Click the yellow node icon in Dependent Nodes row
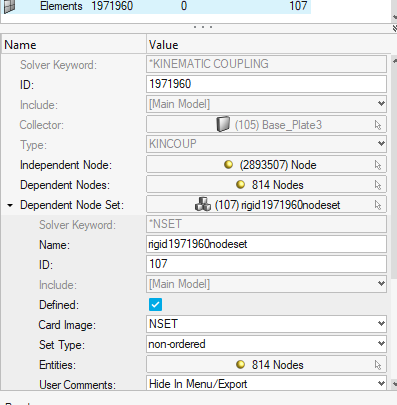This screenshot has width=397, height=405. tap(240, 185)
